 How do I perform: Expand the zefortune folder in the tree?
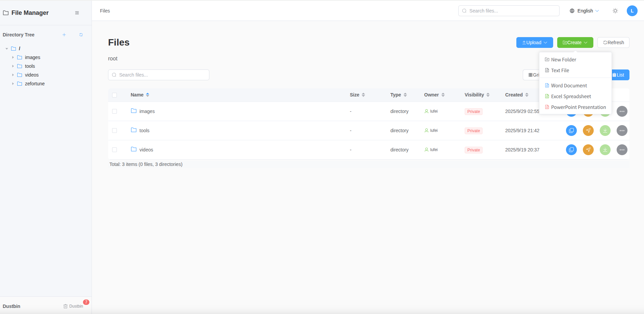pyautogui.click(x=13, y=84)
